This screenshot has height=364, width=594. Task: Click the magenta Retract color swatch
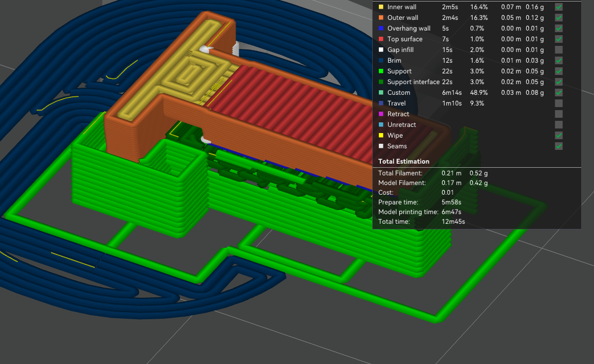(x=381, y=114)
